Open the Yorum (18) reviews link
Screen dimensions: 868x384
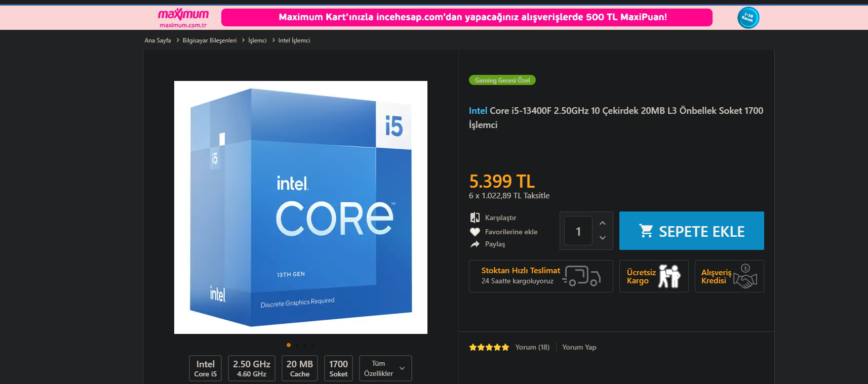(x=532, y=347)
